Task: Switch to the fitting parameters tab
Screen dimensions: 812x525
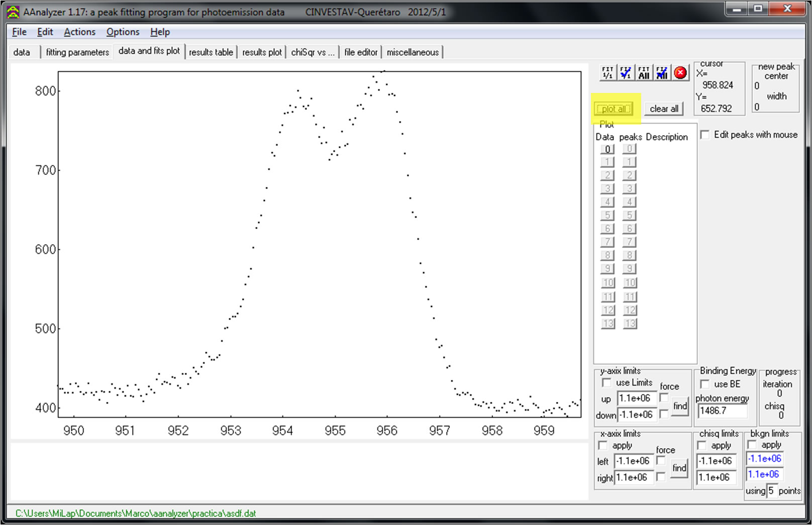Action: [x=77, y=52]
